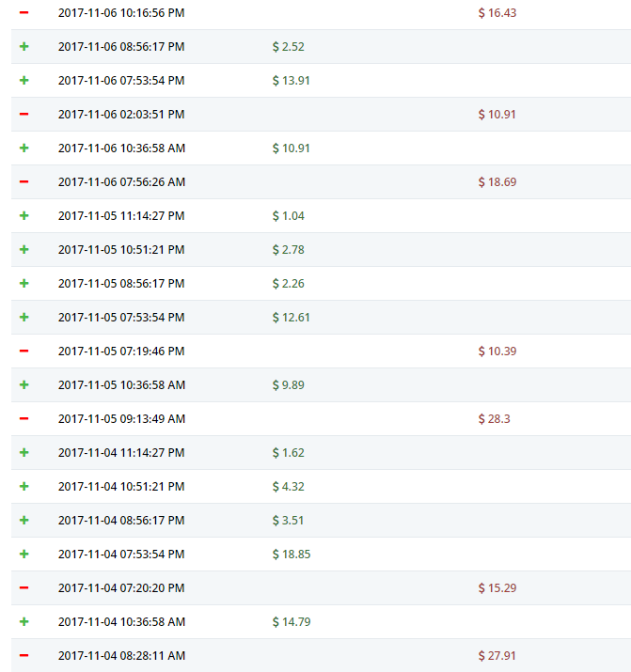Click the green amount $ 13.91
This screenshot has width=631, height=672.
(292, 81)
